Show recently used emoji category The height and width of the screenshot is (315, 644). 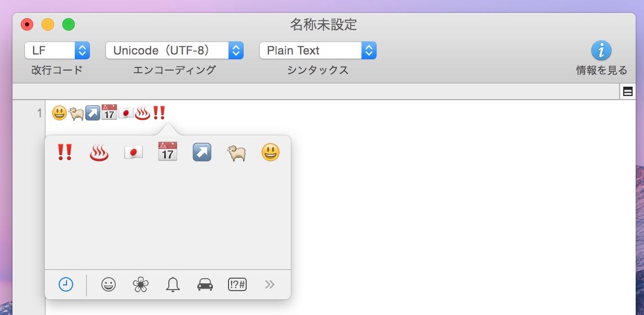(x=66, y=284)
